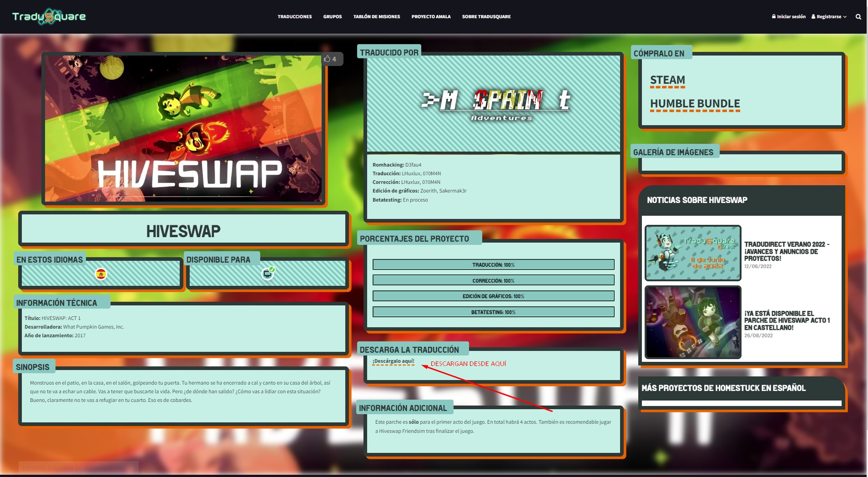Click the thumbs-up like icon
Image resolution: width=868 pixels, height=477 pixels.
(327, 59)
